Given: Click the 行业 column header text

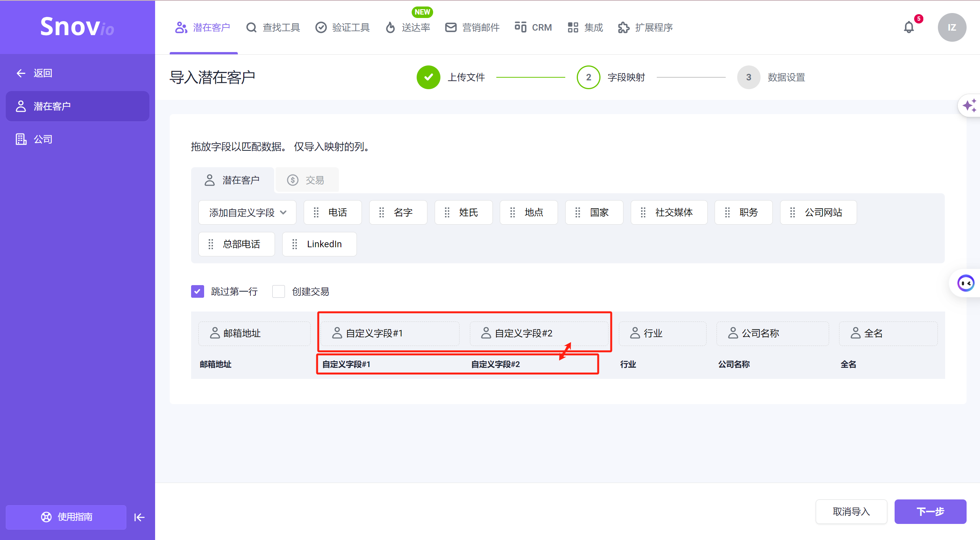Looking at the screenshot, I should (x=628, y=364).
